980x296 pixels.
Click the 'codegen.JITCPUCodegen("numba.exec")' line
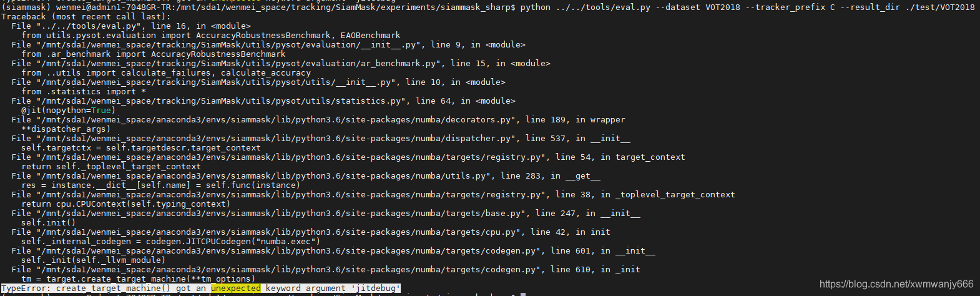point(171,241)
